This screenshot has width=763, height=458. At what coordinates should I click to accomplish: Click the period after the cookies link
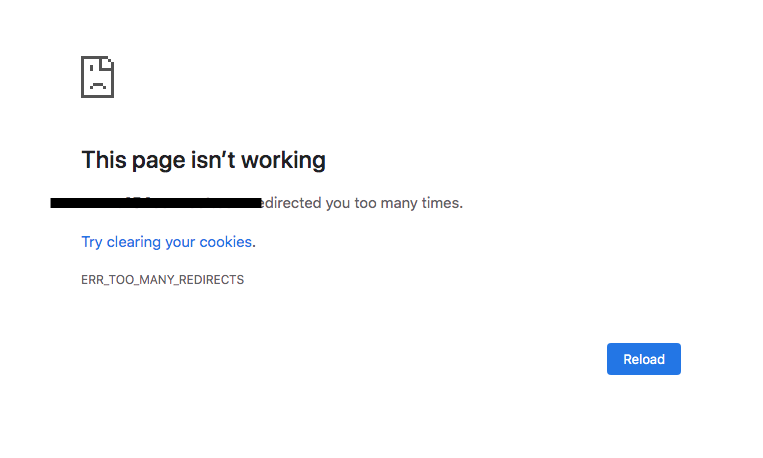coord(254,245)
